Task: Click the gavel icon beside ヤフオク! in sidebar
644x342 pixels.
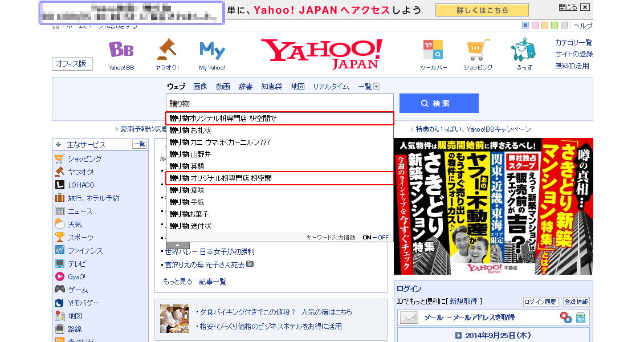Action: [59, 172]
